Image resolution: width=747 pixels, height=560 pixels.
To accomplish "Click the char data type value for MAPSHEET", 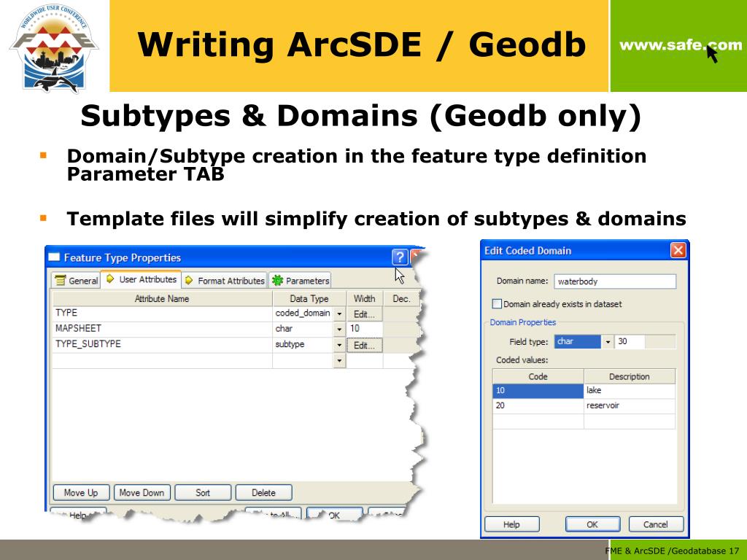I will [x=303, y=329].
